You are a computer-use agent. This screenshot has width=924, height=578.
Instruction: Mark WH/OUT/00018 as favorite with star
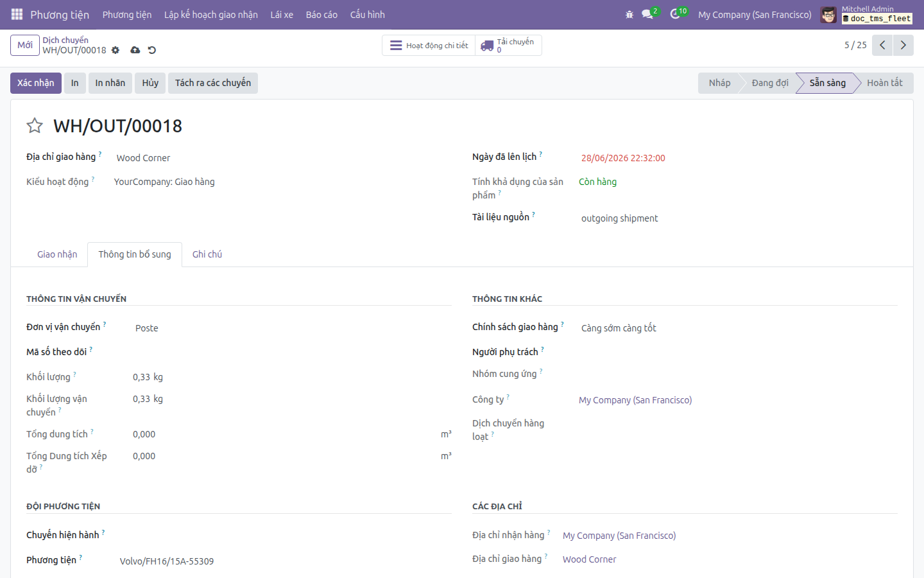coord(35,126)
